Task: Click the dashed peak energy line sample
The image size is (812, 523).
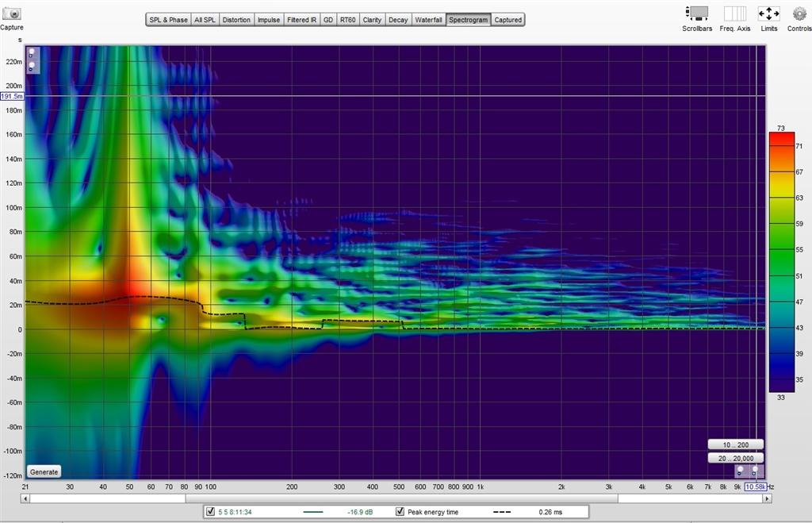Action: (x=502, y=512)
